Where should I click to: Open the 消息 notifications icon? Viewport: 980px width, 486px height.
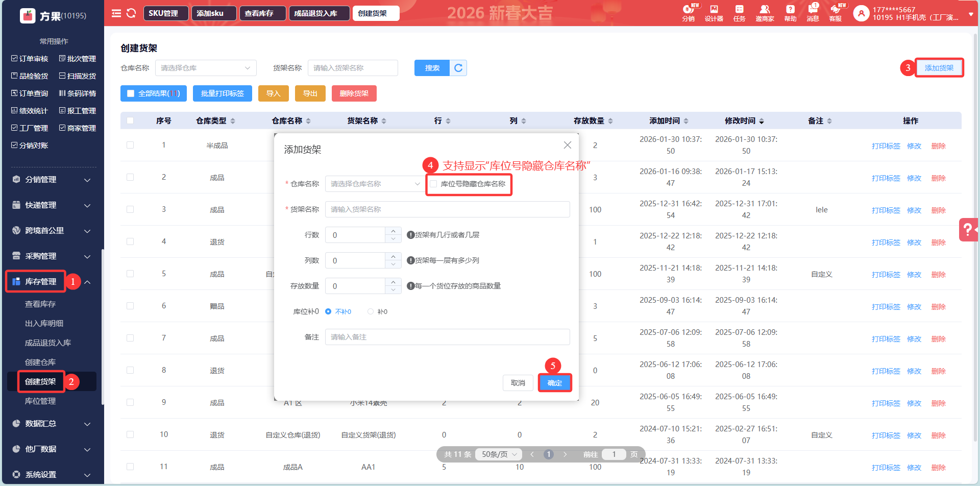pos(813,13)
